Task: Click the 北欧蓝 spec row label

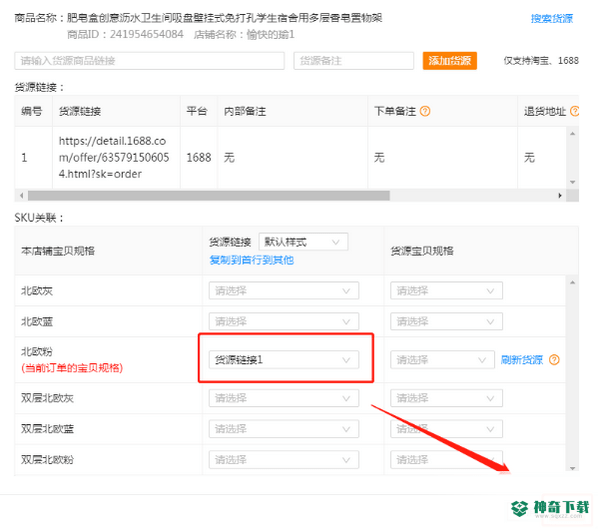Action: click(x=37, y=321)
